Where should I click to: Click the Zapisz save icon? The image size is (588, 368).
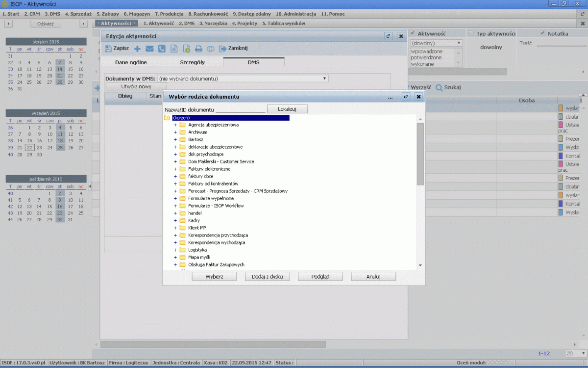pyautogui.click(x=108, y=49)
